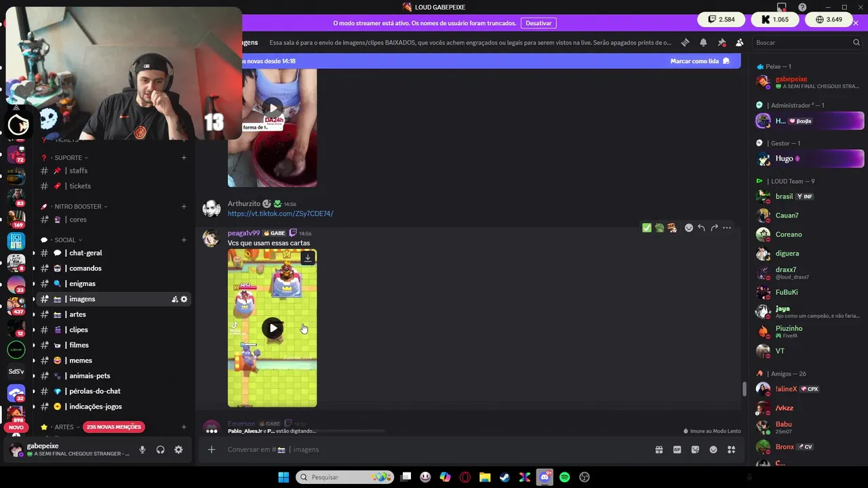Image resolution: width=868 pixels, height=488 pixels.
Task: Create channel in NITRO BOOSTER category
Action: (x=184, y=207)
